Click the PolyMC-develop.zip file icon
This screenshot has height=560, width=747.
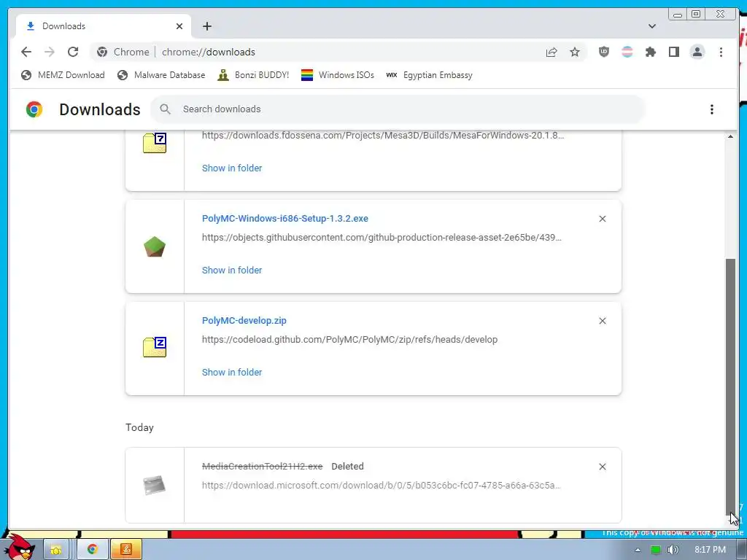[x=155, y=347]
